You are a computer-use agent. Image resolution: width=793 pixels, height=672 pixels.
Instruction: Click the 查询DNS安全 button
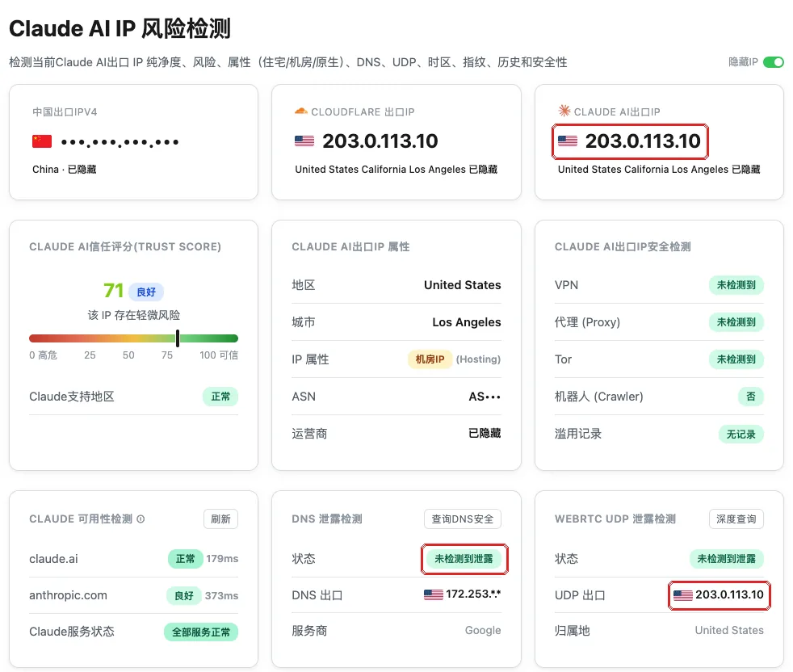click(462, 519)
